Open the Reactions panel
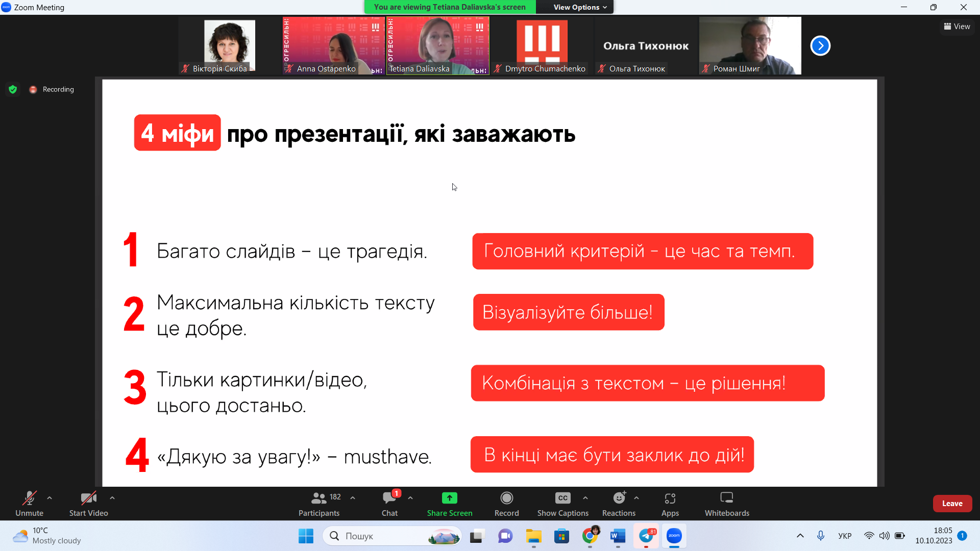The image size is (980, 551). pyautogui.click(x=618, y=503)
